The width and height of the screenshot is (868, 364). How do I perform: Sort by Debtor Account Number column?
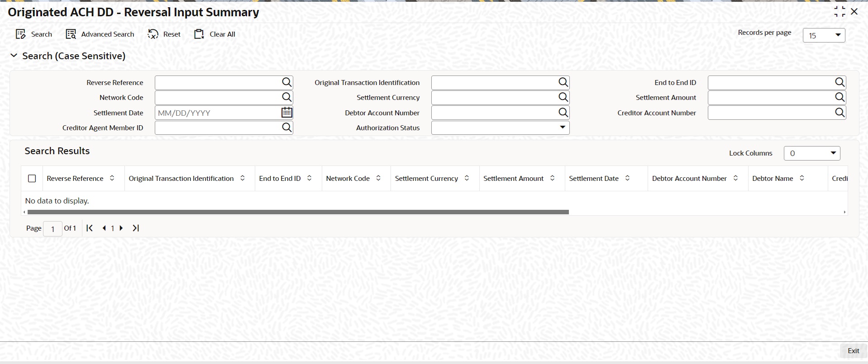coord(735,178)
